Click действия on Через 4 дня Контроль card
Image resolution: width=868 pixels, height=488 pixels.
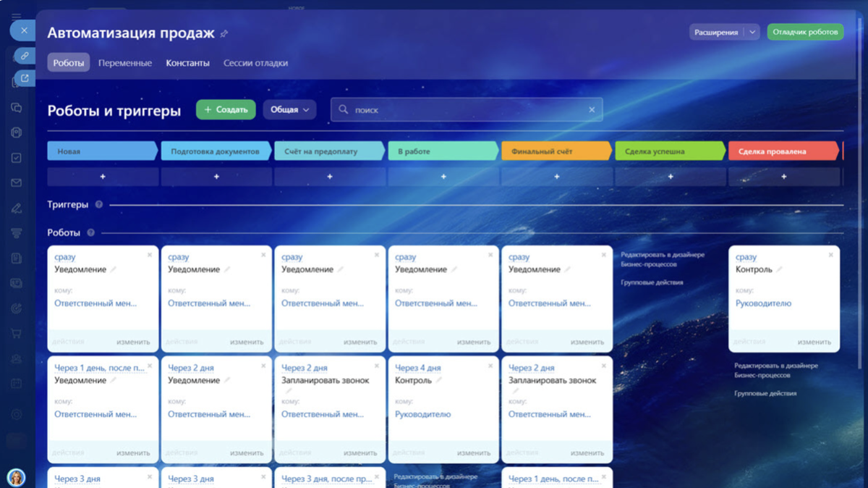click(409, 453)
